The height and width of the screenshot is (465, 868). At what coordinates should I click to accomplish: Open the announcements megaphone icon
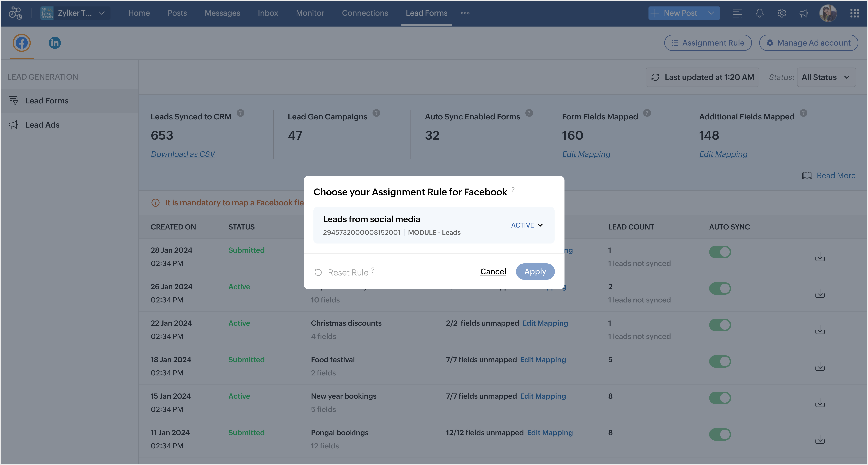(804, 13)
